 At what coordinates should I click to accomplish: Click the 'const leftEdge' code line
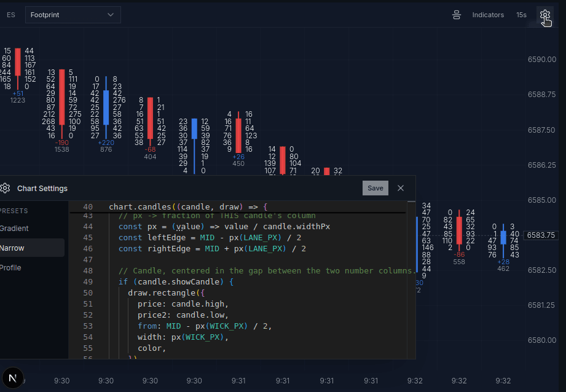point(210,238)
